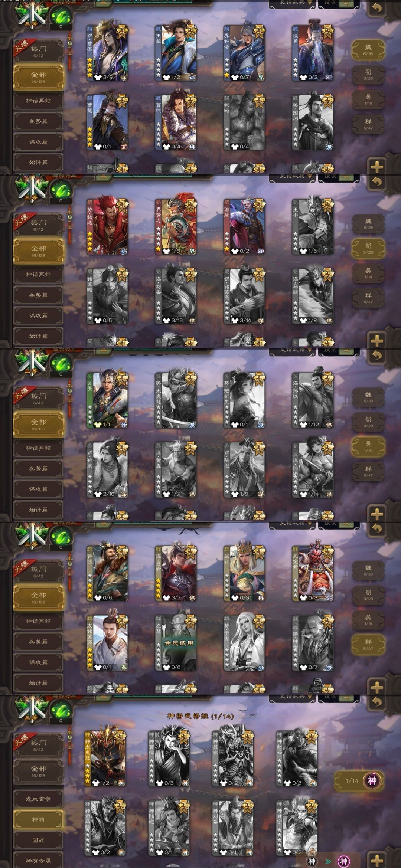
Task: Click the purple 神 icon beside 1/14
Action: [372, 780]
